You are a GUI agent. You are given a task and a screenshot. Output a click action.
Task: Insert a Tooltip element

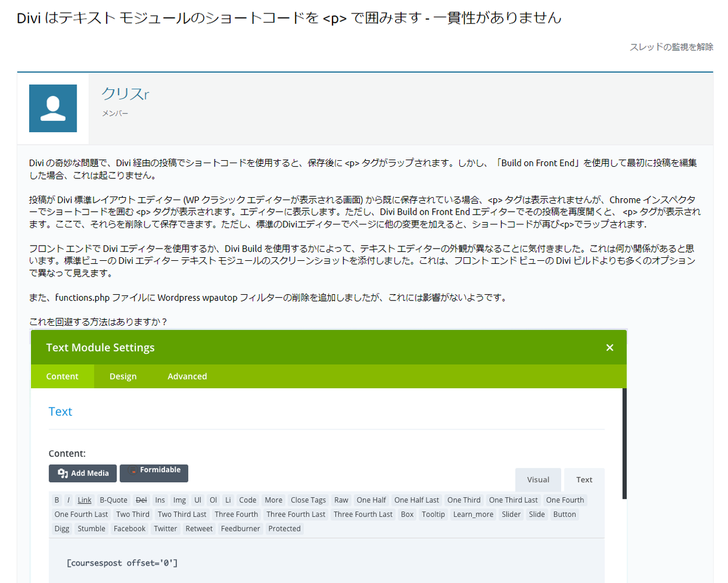433,514
